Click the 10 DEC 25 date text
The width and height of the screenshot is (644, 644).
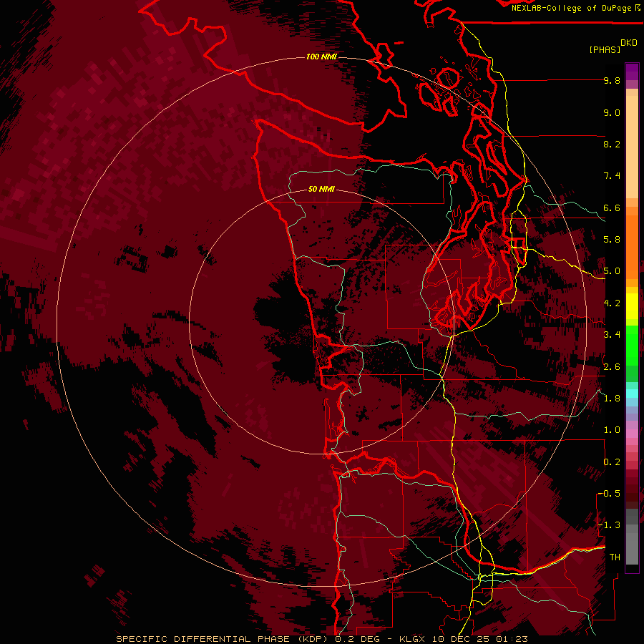pos(459,639)
